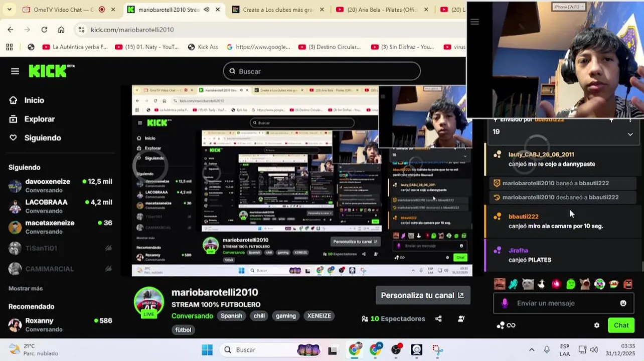Click the browser home icon
The width and height of the screenshot is (644, 361).
(x=61, y=30)
